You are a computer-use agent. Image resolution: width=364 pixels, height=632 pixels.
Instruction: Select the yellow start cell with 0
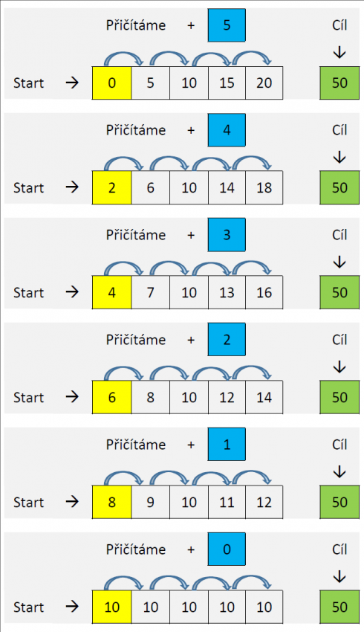112,83
